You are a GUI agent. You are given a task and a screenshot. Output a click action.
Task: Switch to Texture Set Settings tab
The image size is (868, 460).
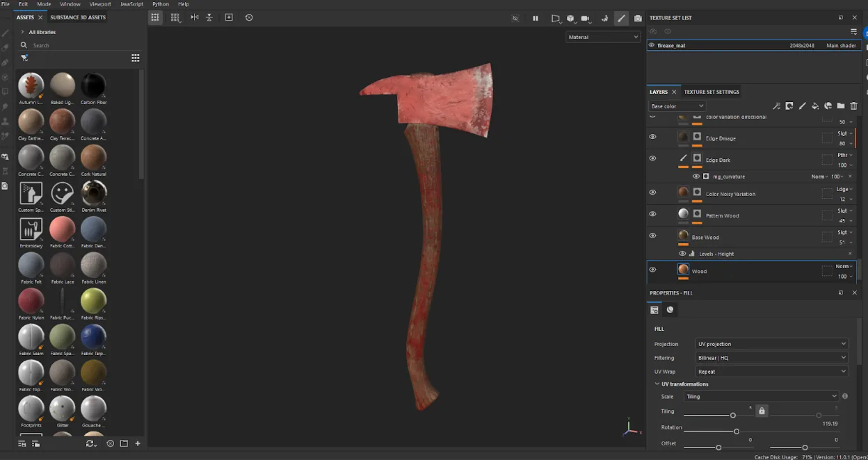click(x=712, y=92)
